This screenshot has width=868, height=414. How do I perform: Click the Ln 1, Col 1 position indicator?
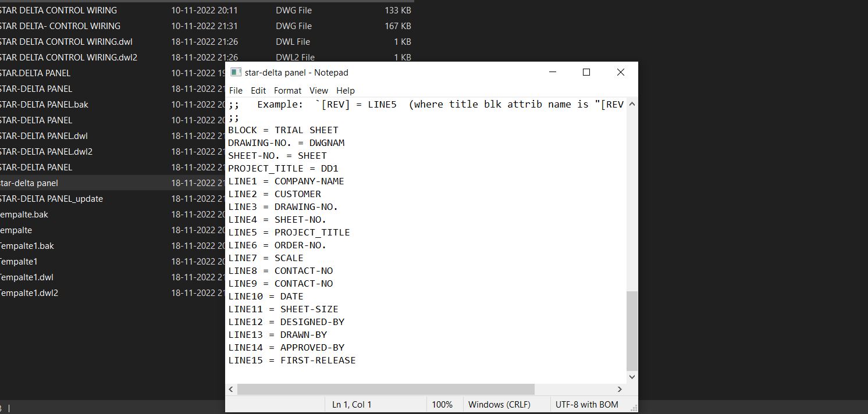(351, 404)
